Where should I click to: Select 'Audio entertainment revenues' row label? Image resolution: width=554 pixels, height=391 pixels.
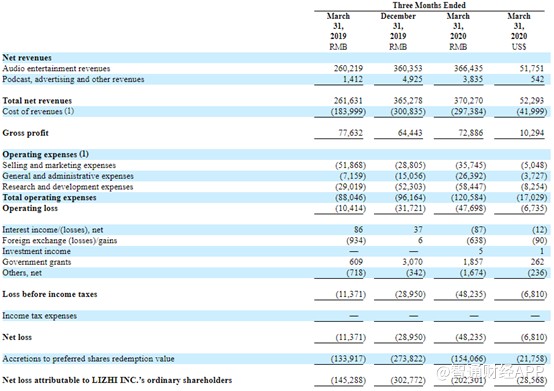click(56, 68)
